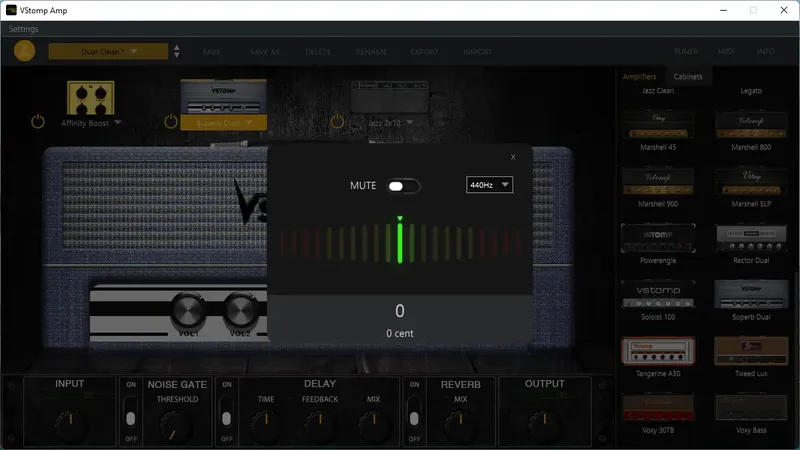This screenshot has width=800, height=450.
Task: Choose the Marshell 800 amplifier
Action: tap(751, 132)
